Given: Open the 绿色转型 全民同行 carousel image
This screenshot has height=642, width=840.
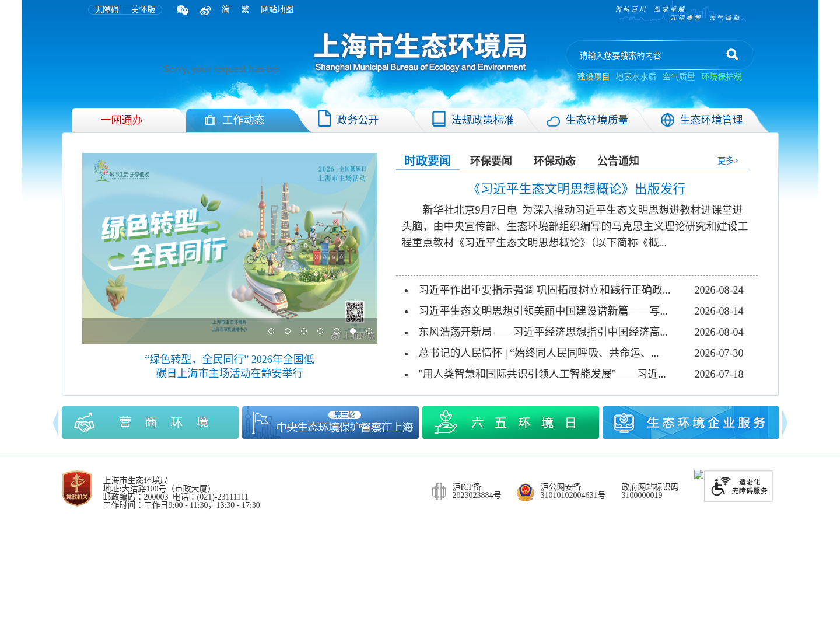Looking at the screenshot, I should click(230, 248).
